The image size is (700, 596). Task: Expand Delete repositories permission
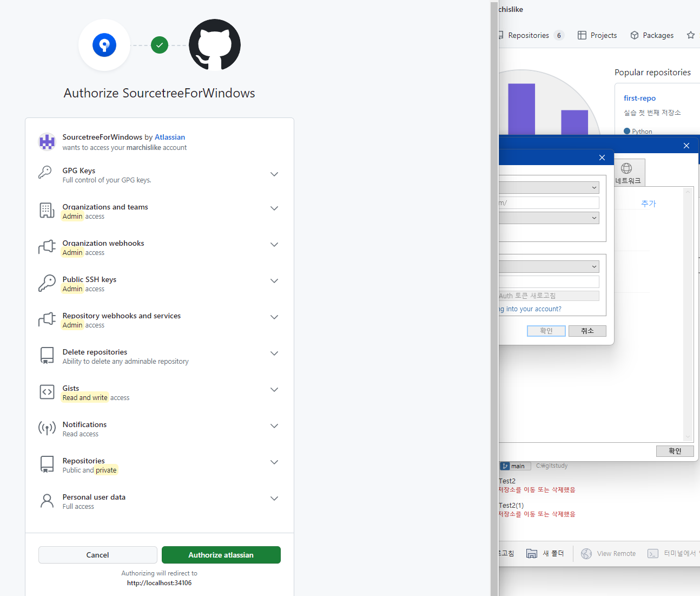click(274, 353)
